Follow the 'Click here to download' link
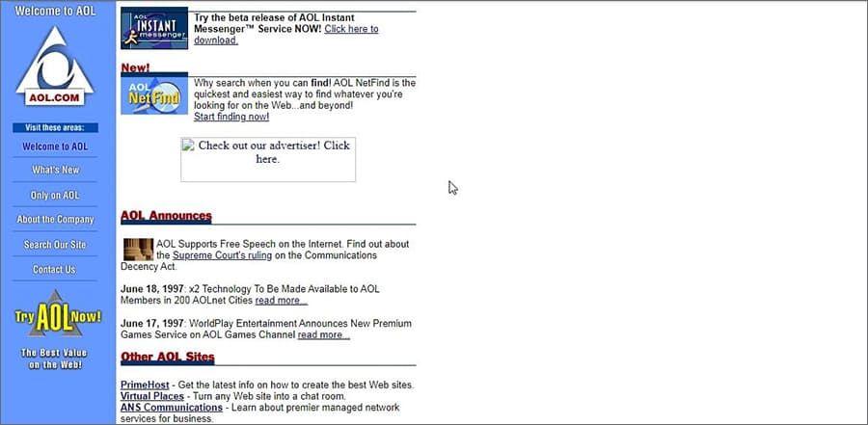Viewport: 868px width, 425px height. (x=286, y=35)
